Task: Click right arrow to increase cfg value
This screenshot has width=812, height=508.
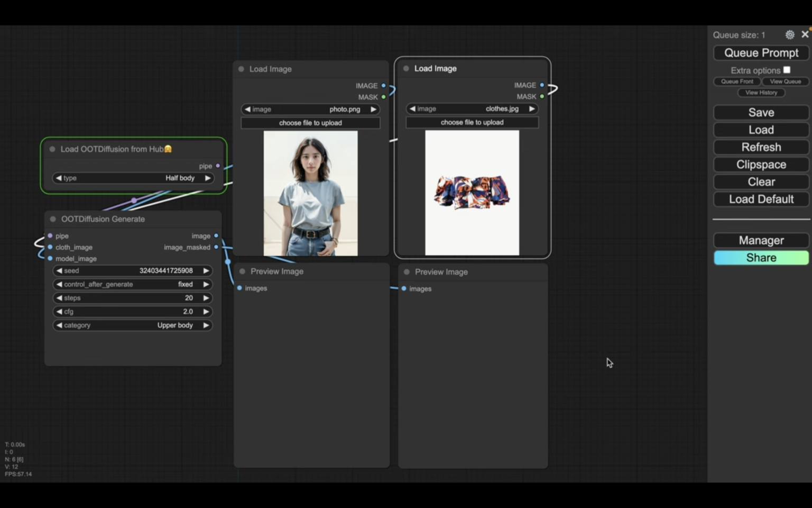Action: coord(206,312)
